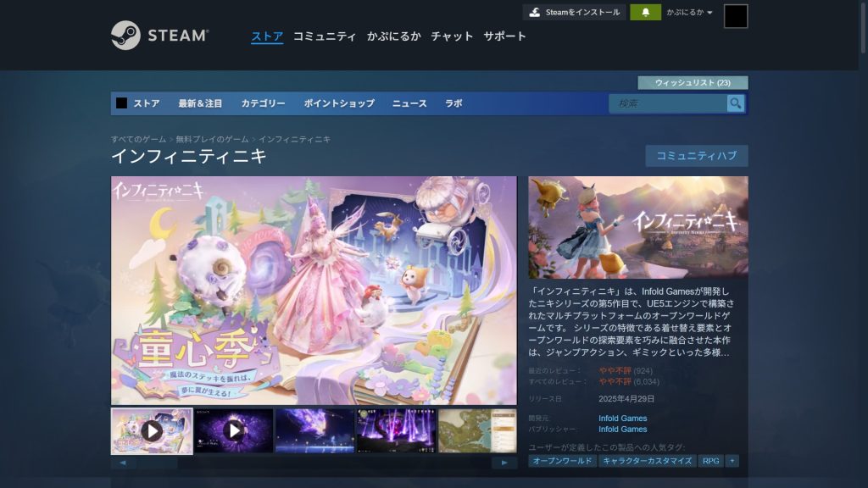Click the すべてのゲーム breadcrumb link

tap(138, 140)
